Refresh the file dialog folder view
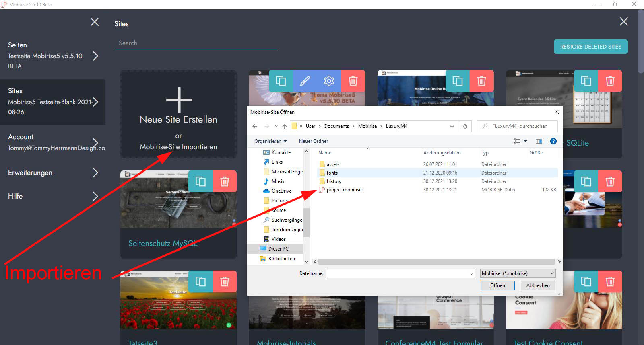 (465, 126)
